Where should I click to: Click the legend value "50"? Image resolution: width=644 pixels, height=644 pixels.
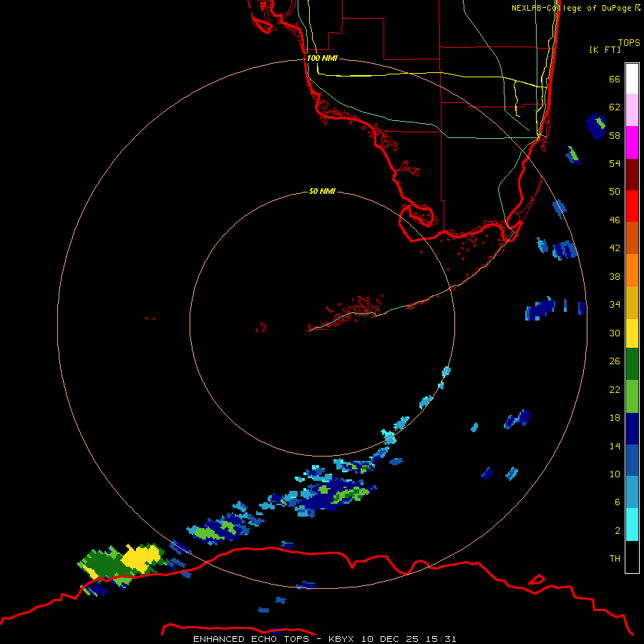(x=615, y=191)
